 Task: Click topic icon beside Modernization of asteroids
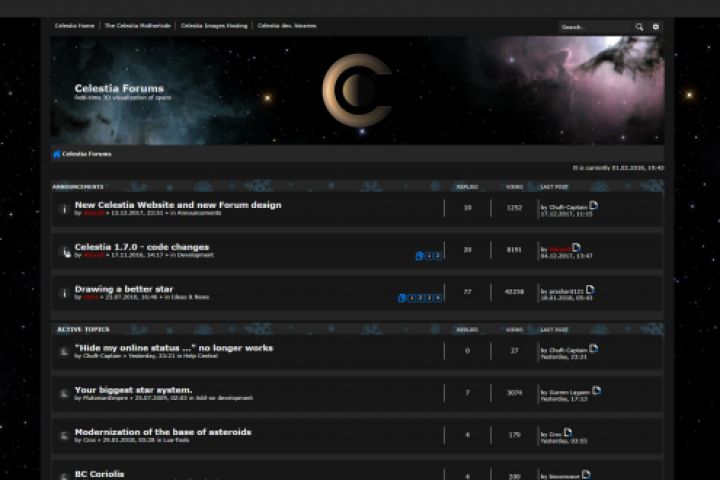click(64, 435)
